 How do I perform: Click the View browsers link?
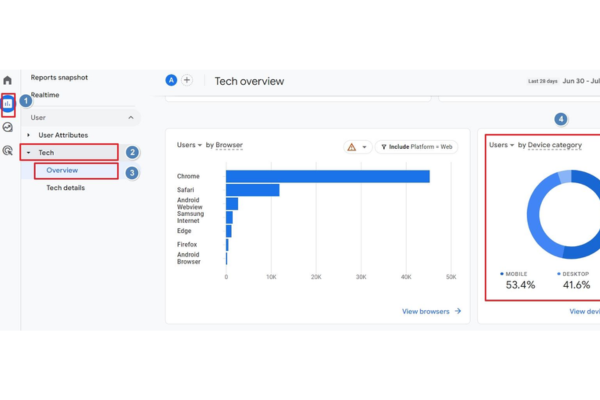click(426, 312)
